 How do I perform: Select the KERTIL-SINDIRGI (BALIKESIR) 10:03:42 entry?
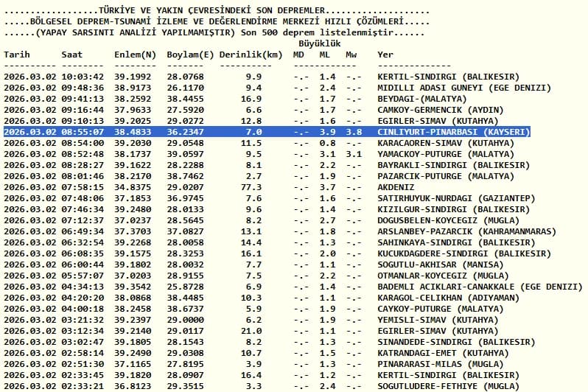point(262,77)
